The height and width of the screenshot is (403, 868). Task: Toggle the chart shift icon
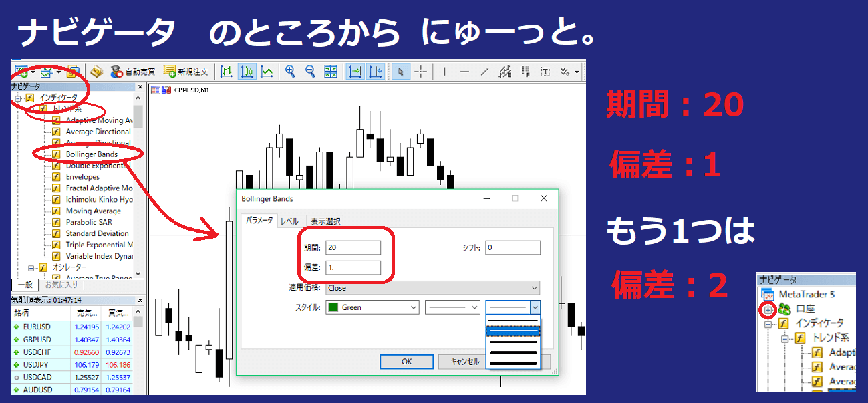click(x=375, y=72)
